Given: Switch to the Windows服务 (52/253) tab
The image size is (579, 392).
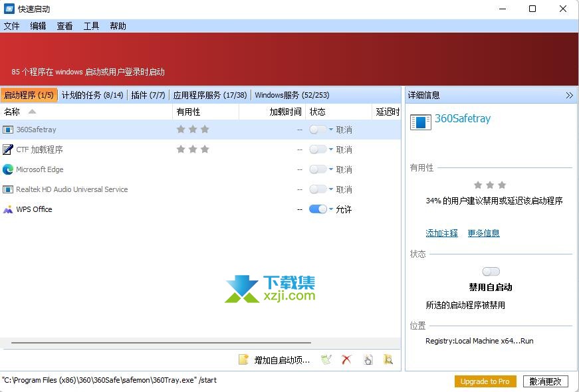Looking at the screenshot, I should [292, 95].
